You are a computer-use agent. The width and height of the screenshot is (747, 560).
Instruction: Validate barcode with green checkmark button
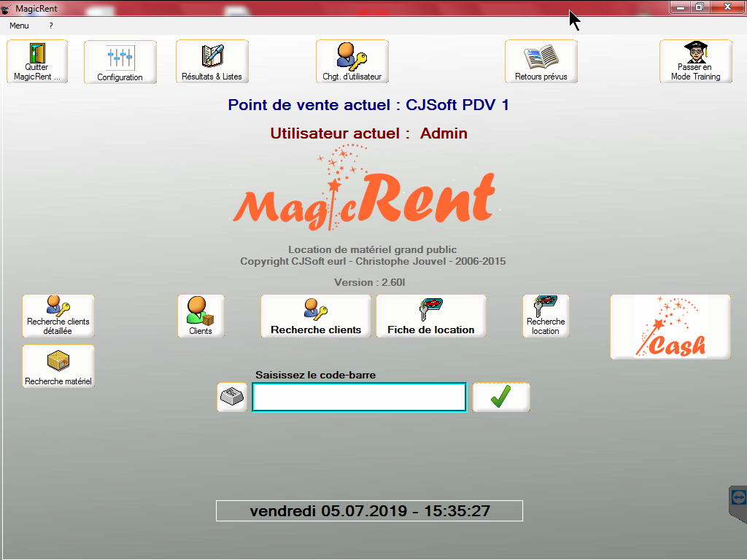coord(500,397)
